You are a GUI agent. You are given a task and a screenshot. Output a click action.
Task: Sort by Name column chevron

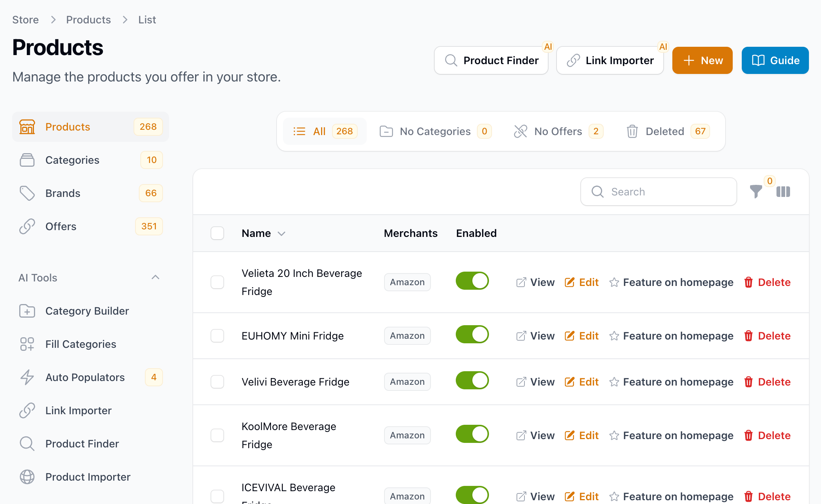point(281,234)
